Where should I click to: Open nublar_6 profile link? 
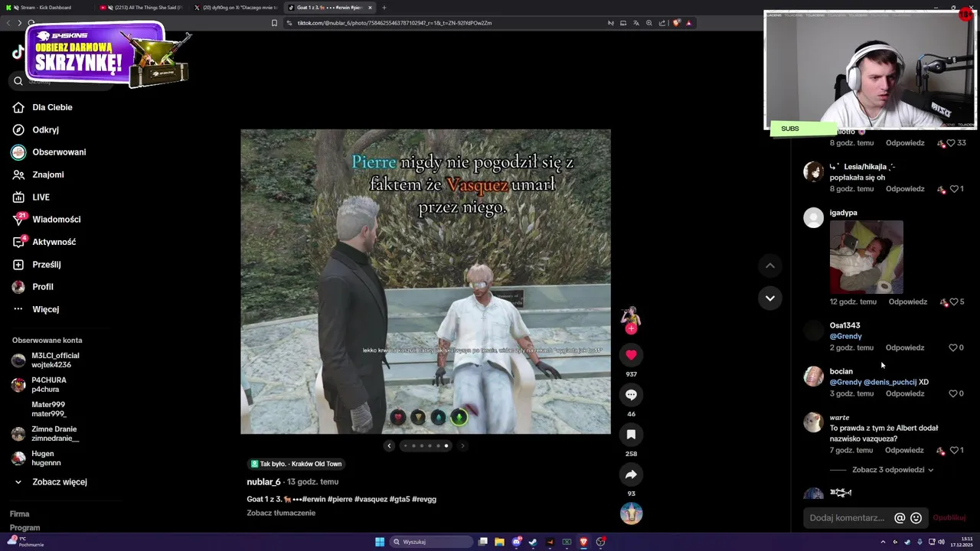263,482
